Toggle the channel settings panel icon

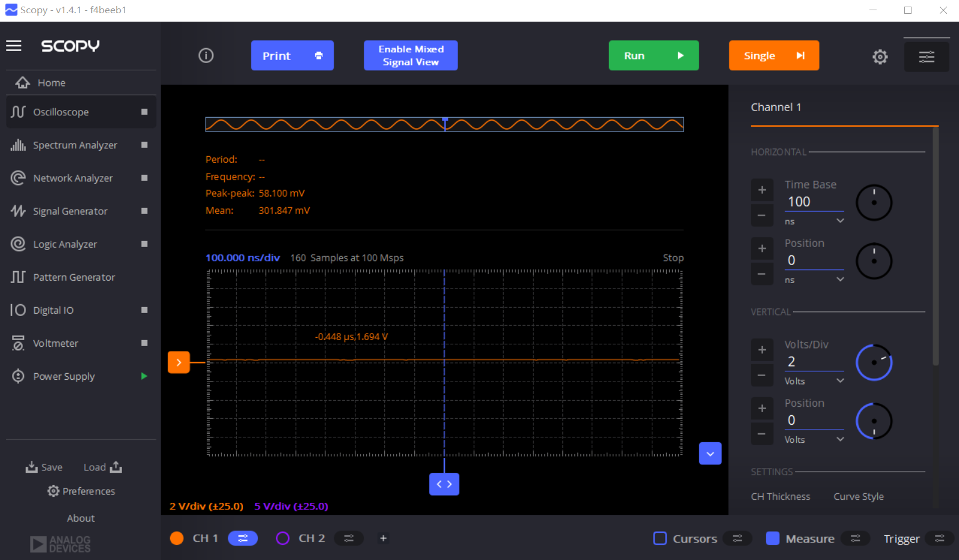[x=927, y=56]
